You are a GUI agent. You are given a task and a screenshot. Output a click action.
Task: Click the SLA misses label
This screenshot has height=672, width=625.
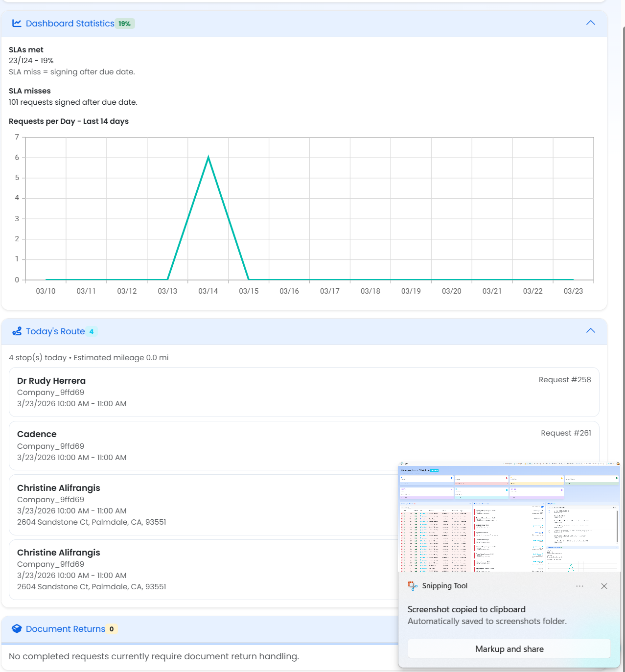coord(30,91)
